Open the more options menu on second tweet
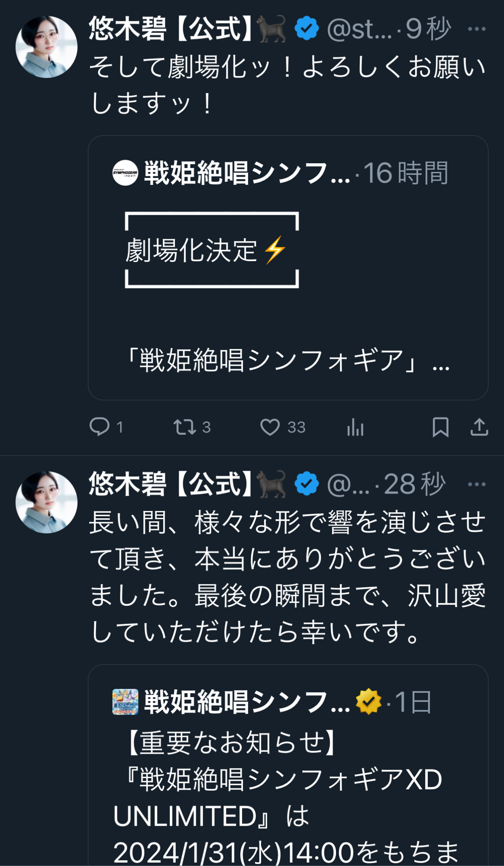This screenshot has height=866, width=504. coord(477,484)
